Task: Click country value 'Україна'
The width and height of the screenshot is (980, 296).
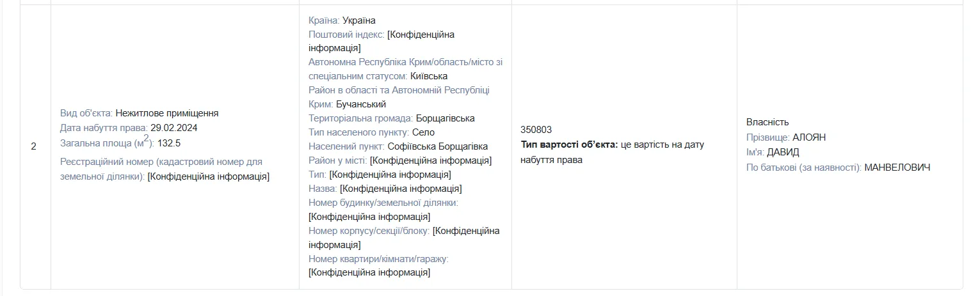Action: point(359,20)
